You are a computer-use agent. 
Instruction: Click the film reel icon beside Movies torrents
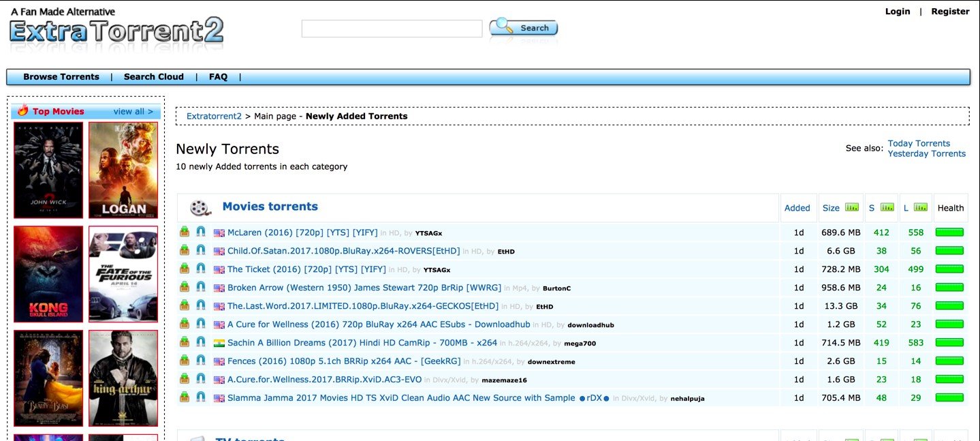[200, 208]
